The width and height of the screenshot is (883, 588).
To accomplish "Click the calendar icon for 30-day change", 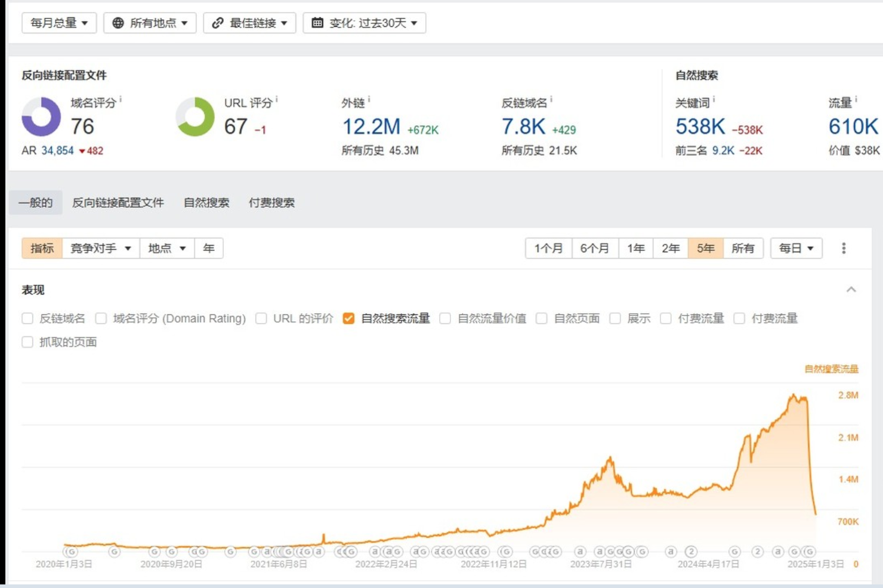I will [x=317, y=23].
